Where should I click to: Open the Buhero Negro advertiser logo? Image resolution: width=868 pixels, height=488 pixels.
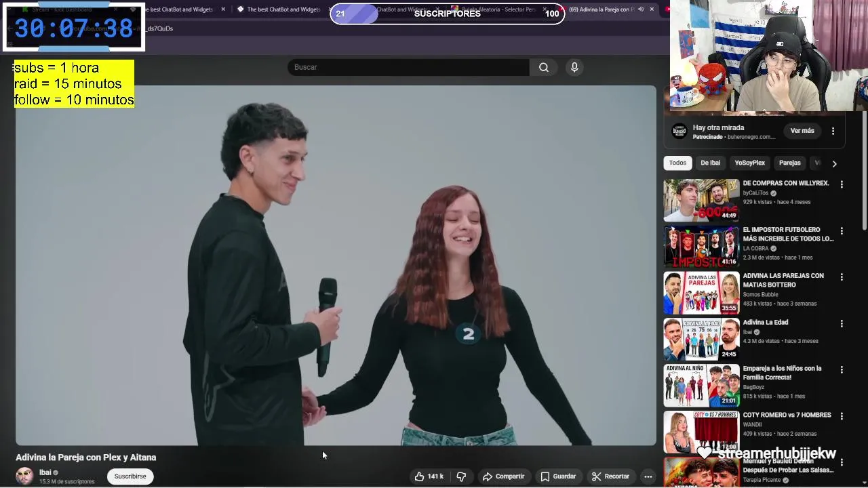pyautogui.click(x=679, y=131)
